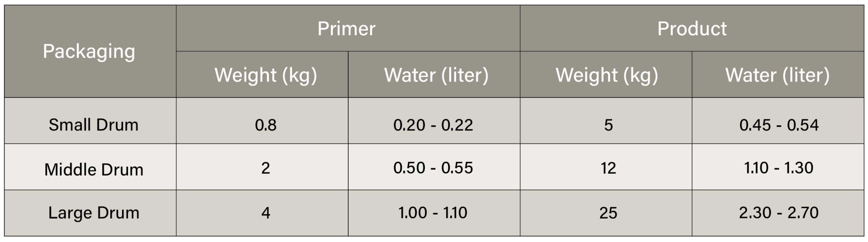Select the Middle Drum row label
868x242 pixels.
[90, 167]
